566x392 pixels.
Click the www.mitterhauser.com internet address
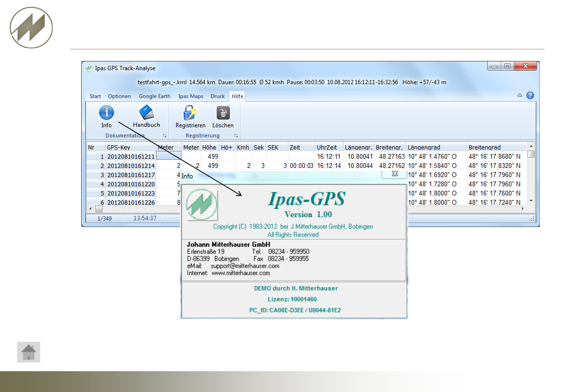click(x=241, y=273)
